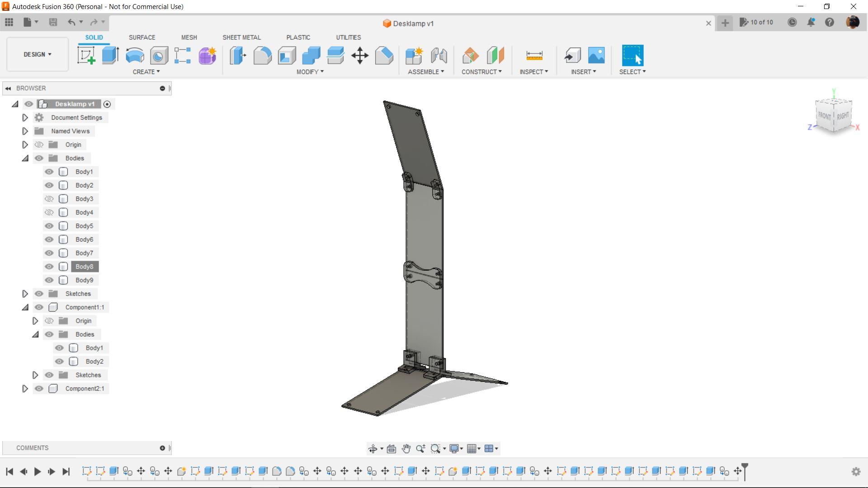
Task: Hide Body3 in the browser
Action: click(49, 198)
